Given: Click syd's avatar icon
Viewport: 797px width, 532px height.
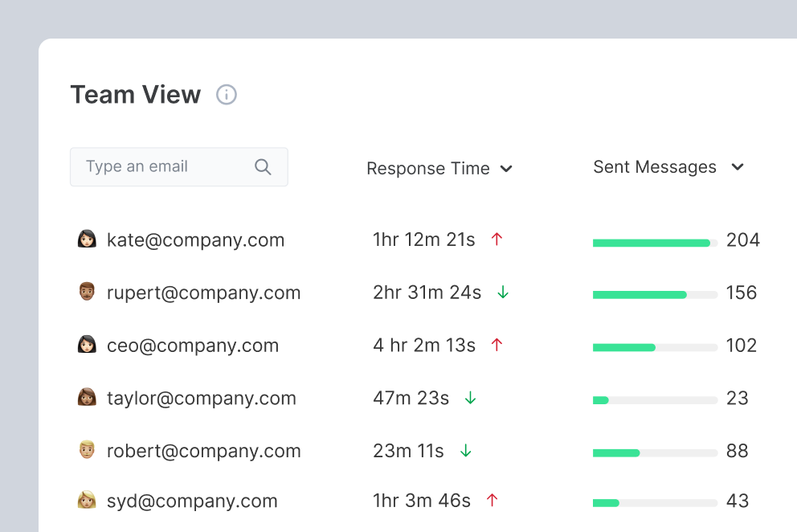Looking at the screenshot, I should click(87, 501).
